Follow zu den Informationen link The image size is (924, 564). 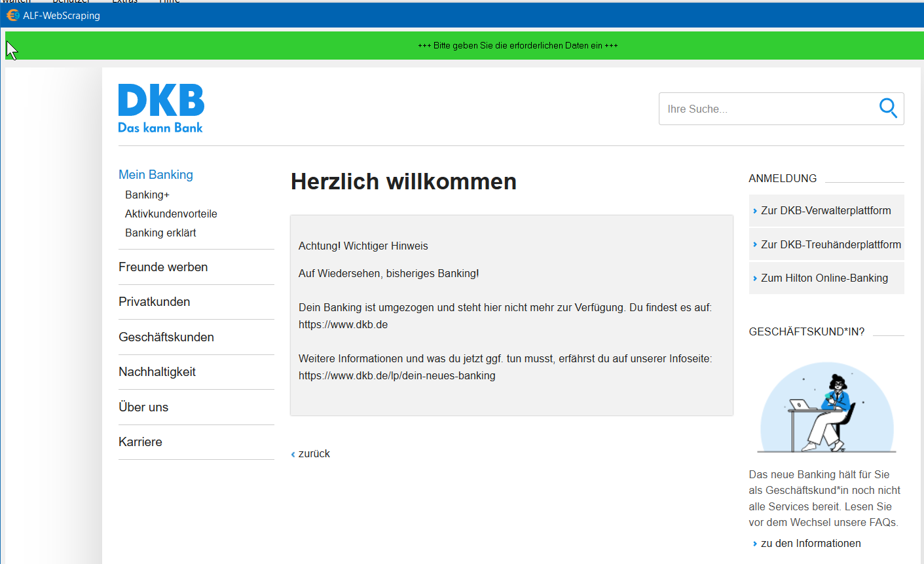click(807, 543)
